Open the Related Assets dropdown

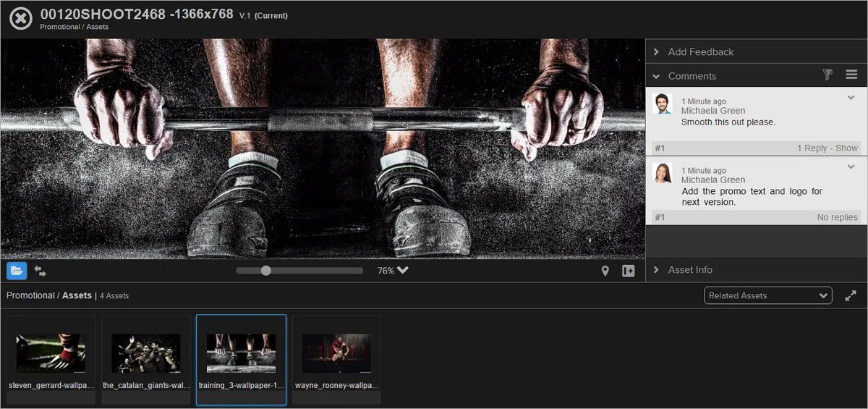(768, 295)
